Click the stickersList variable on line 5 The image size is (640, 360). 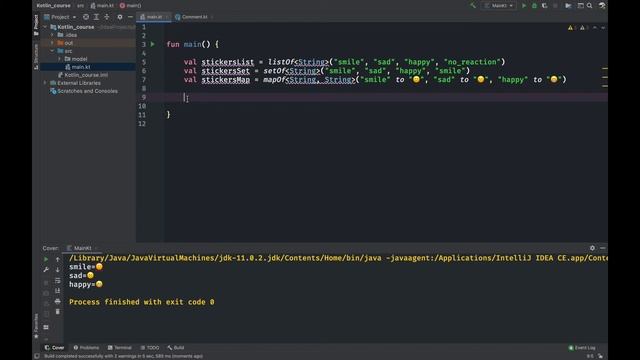[x=227, y=62]
